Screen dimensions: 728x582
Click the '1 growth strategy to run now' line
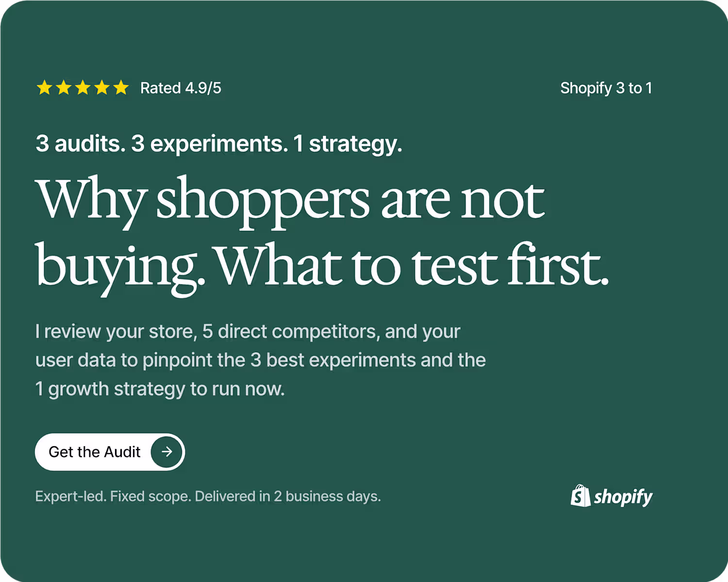pos(160,389)
